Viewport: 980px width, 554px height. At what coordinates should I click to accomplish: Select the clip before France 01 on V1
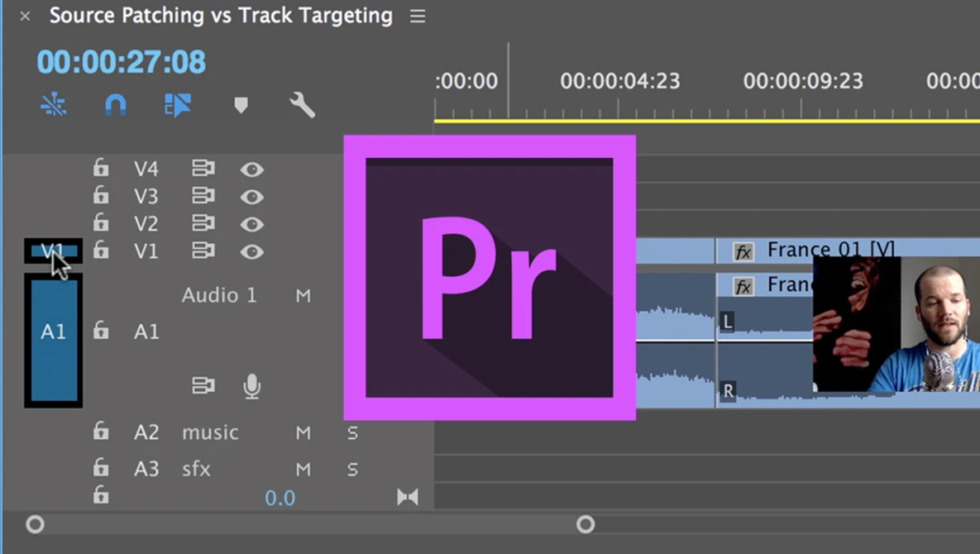click(676, 251)
